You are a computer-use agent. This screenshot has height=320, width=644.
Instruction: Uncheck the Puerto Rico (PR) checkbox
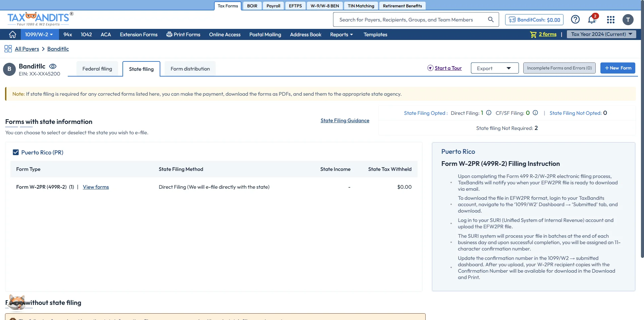click(16, 152)
